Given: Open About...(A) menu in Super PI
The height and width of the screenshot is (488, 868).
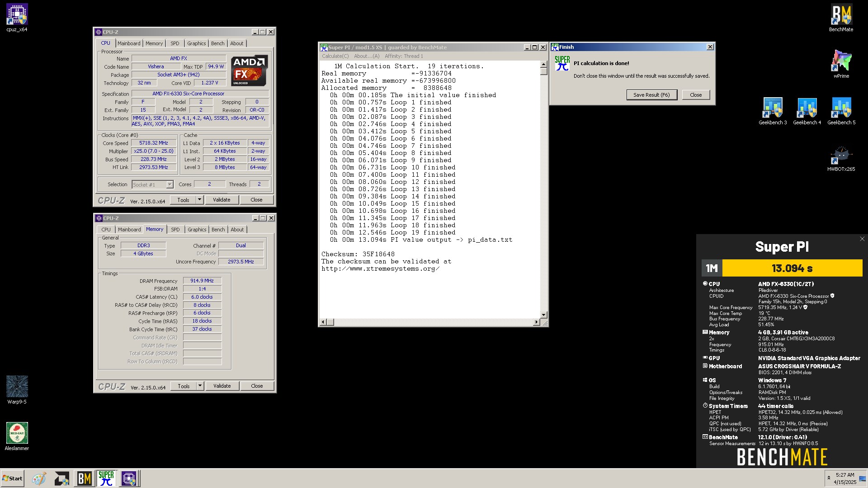Looking at the screenshot, I should point(367,56).
